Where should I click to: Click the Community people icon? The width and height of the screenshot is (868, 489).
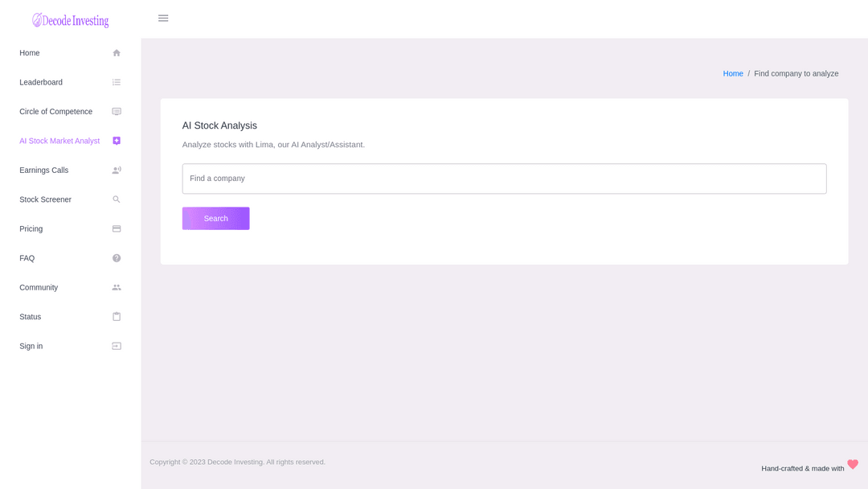(117, 288)
